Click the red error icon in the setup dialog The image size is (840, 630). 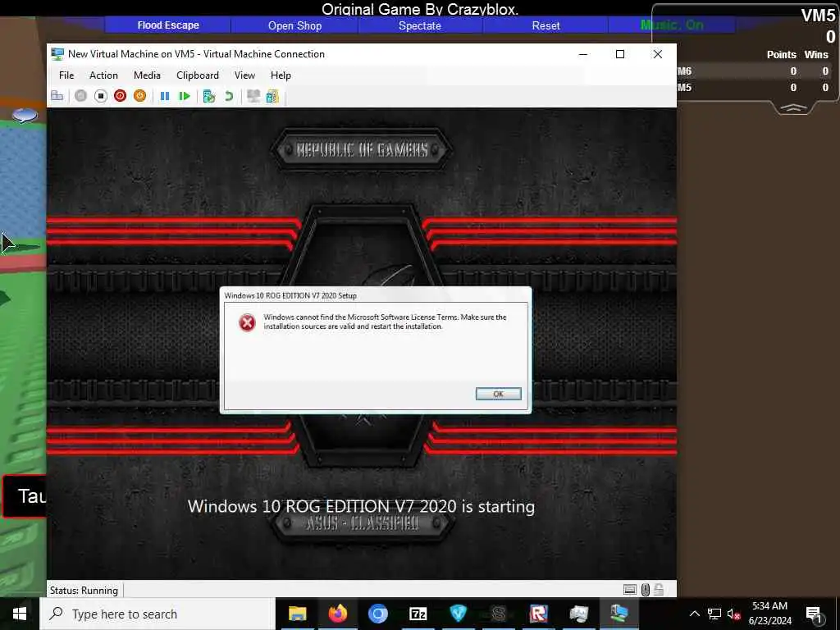[x=247, y=322]
